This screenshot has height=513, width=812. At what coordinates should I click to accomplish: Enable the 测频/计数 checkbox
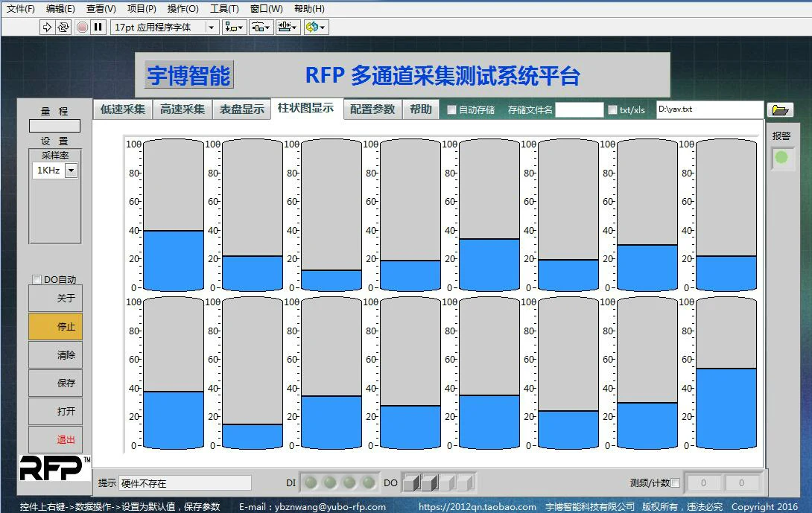675,483
